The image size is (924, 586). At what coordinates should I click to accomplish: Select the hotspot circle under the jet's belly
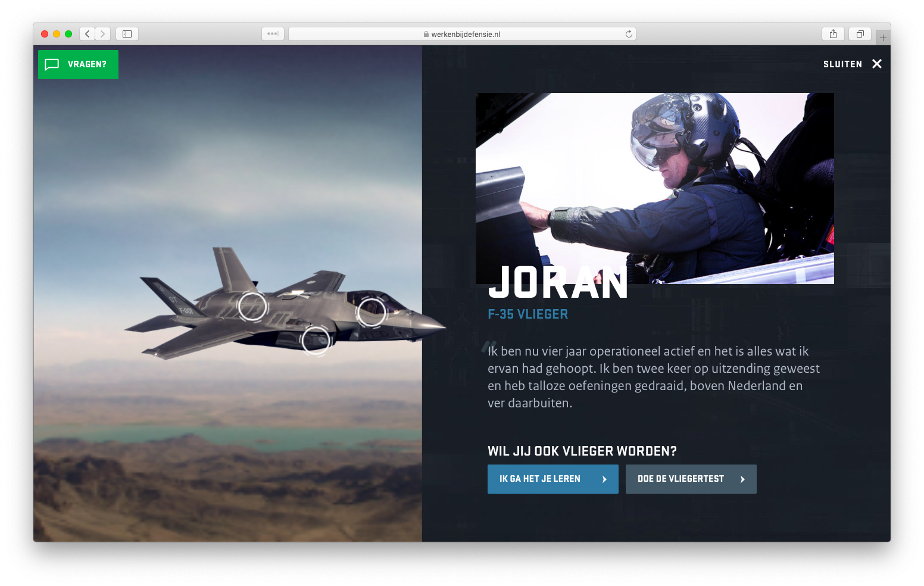point(316,341)
